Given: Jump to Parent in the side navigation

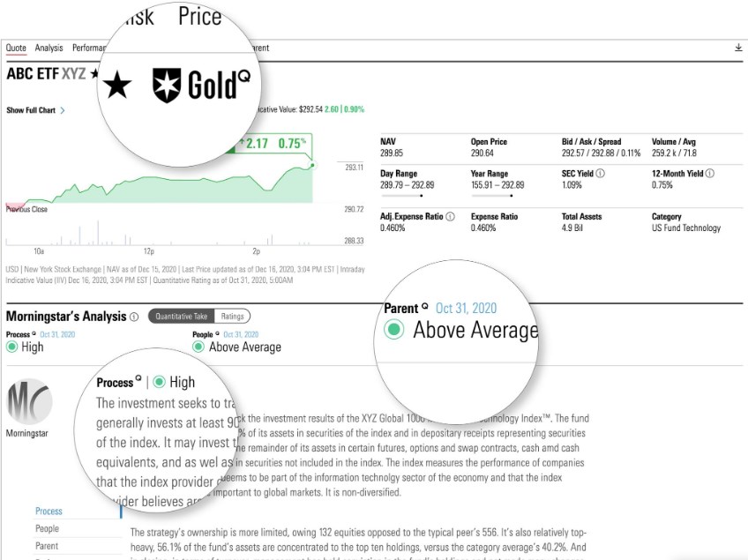Looking at the screenshot, I should click(47, 547).
